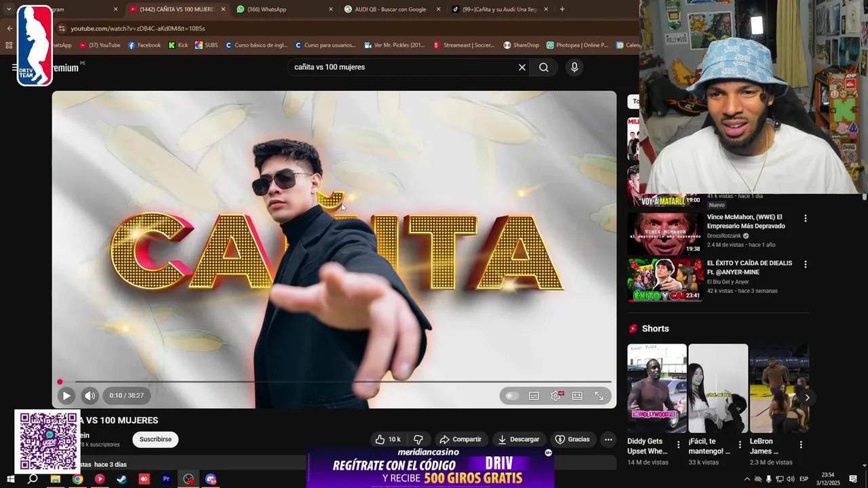
Task: Open the SUBS bookmark
Action: coord(206,45)
